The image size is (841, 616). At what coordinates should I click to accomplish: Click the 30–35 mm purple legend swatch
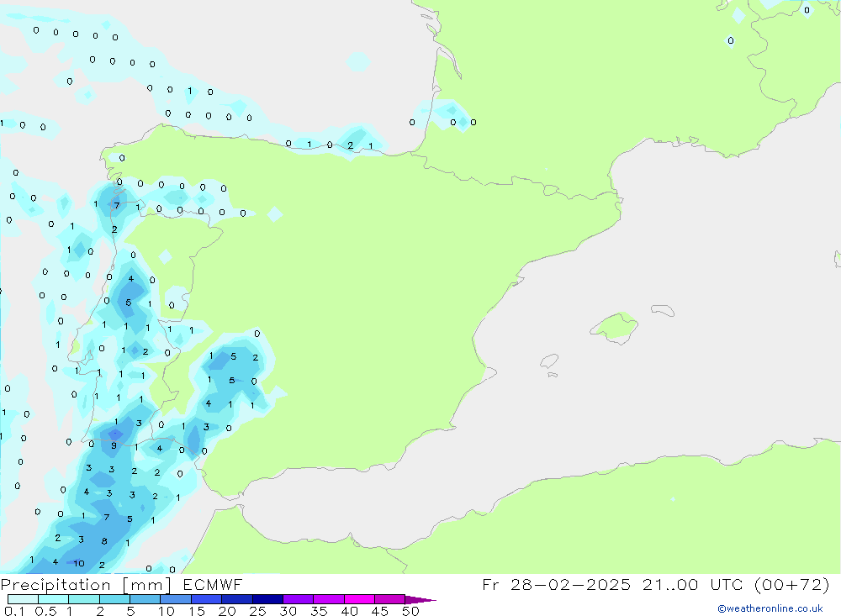point(299,599)
